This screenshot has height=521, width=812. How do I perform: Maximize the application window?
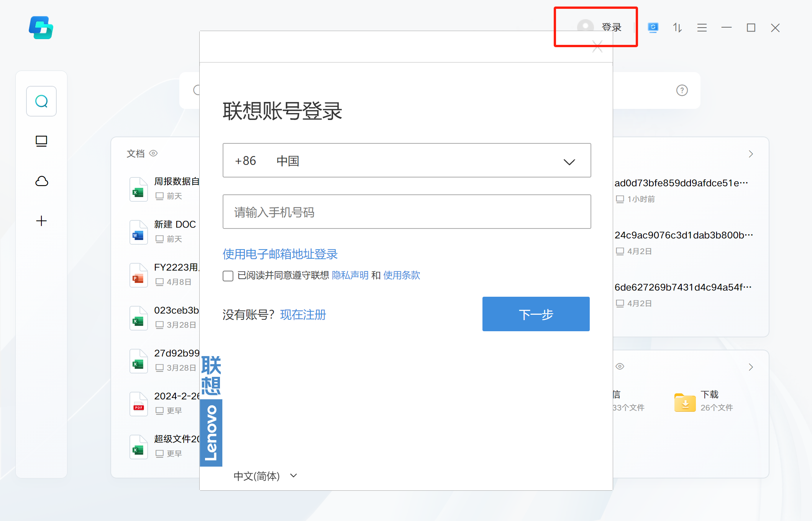[751, 28]
